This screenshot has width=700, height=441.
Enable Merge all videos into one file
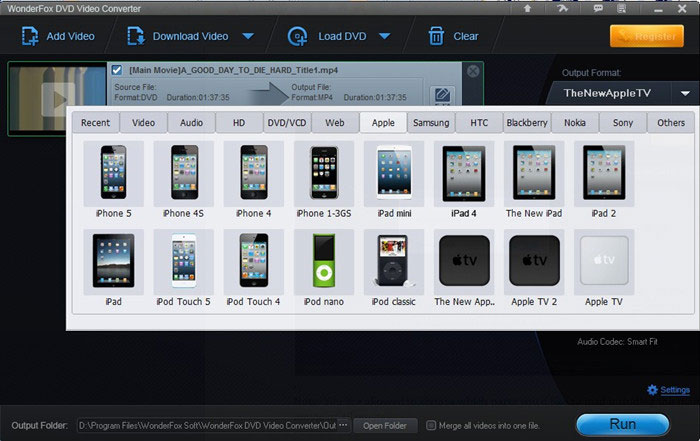[431, 425]
